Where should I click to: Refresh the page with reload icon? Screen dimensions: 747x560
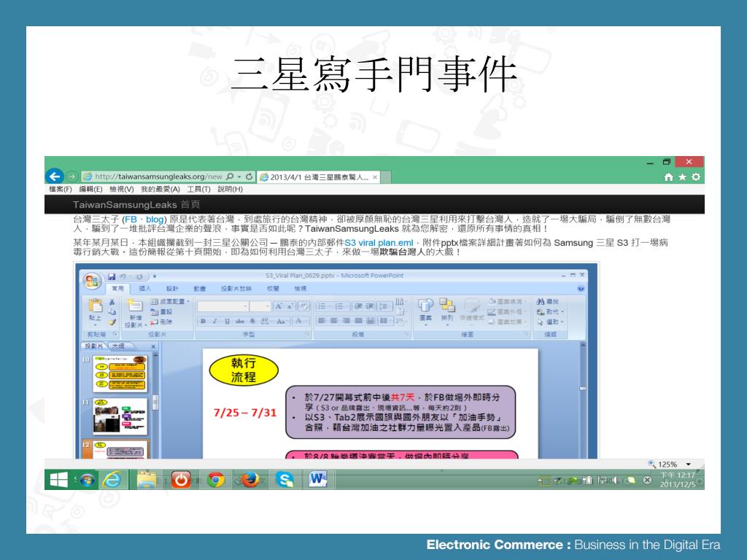click(249, 176)
